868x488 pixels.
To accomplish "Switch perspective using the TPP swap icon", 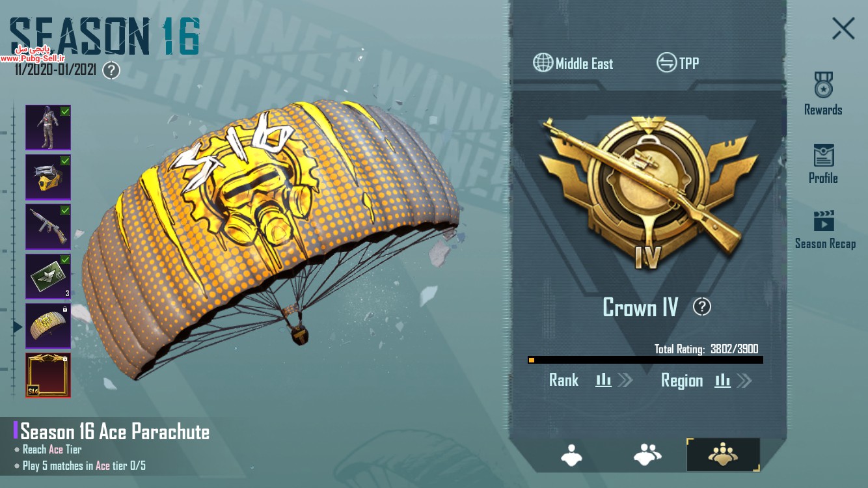I will coord(666,63).
